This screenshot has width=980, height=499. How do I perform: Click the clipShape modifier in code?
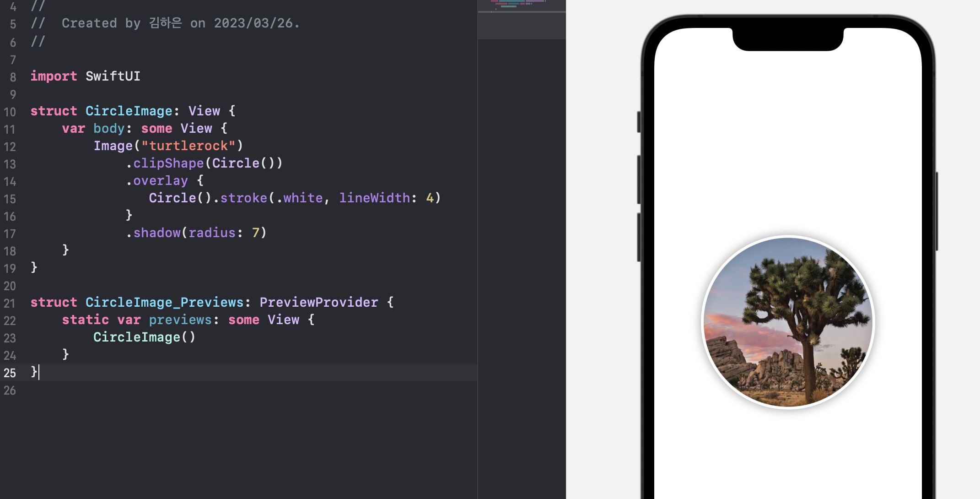[168, 163]
